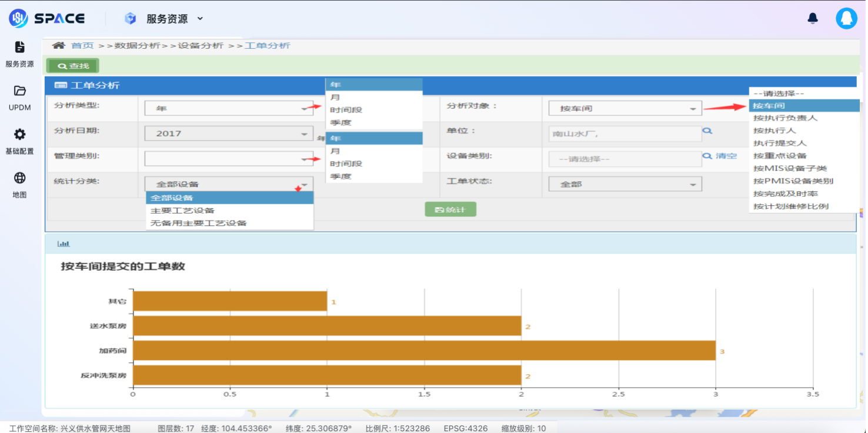
Task: Click the 单位 input field
Action: (x=625, y=134)
